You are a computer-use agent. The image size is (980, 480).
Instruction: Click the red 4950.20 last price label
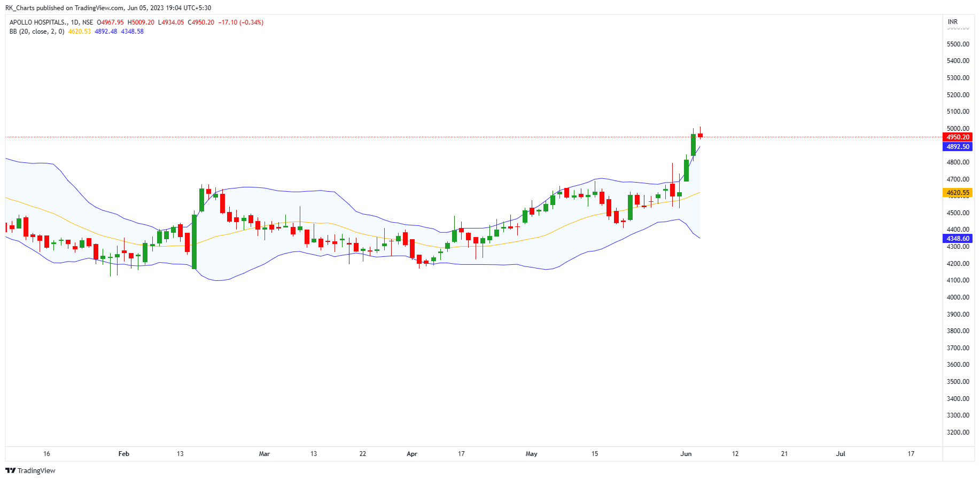958,137
